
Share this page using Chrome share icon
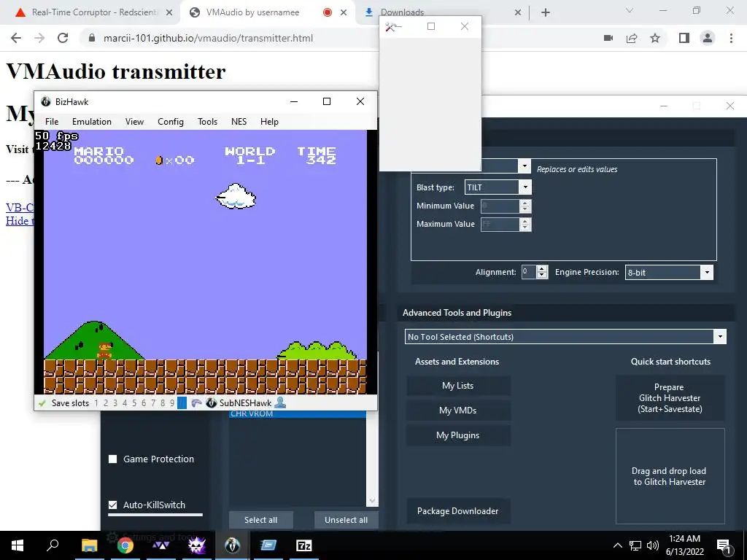(632, 38)
